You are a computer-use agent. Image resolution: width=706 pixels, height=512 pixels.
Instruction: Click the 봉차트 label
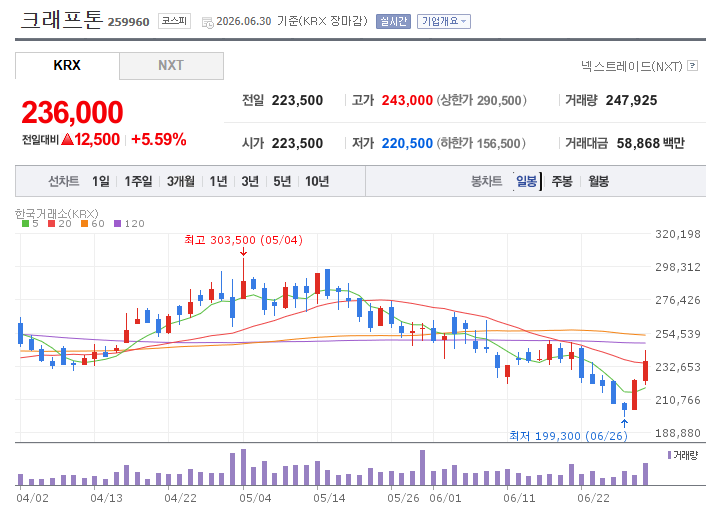click(486, 181)
